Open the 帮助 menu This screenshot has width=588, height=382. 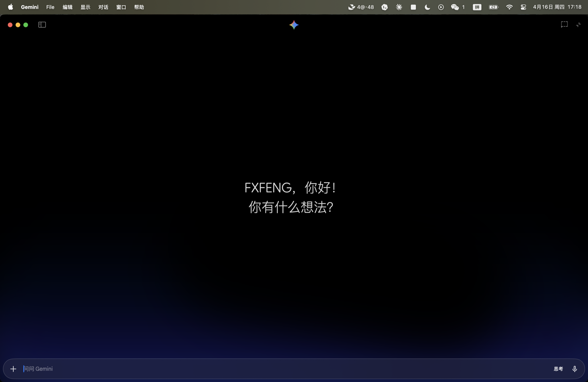(x=139, y=7)
